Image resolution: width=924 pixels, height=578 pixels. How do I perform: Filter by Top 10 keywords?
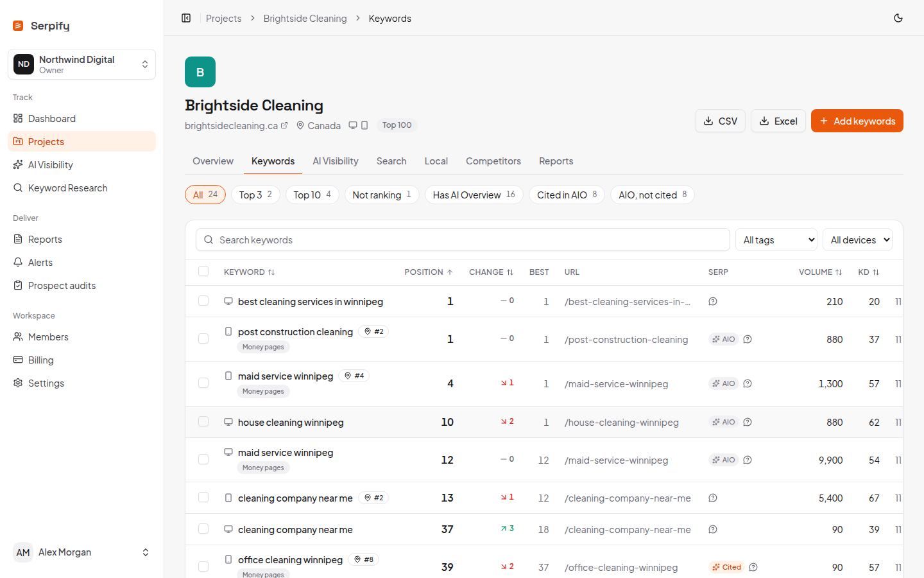tap(312, 195)
